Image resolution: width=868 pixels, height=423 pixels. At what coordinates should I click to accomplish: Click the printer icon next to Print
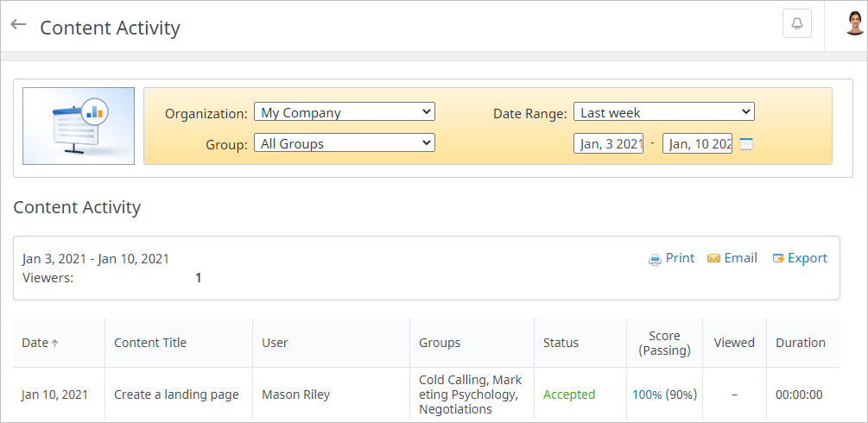tap(655, 259)
